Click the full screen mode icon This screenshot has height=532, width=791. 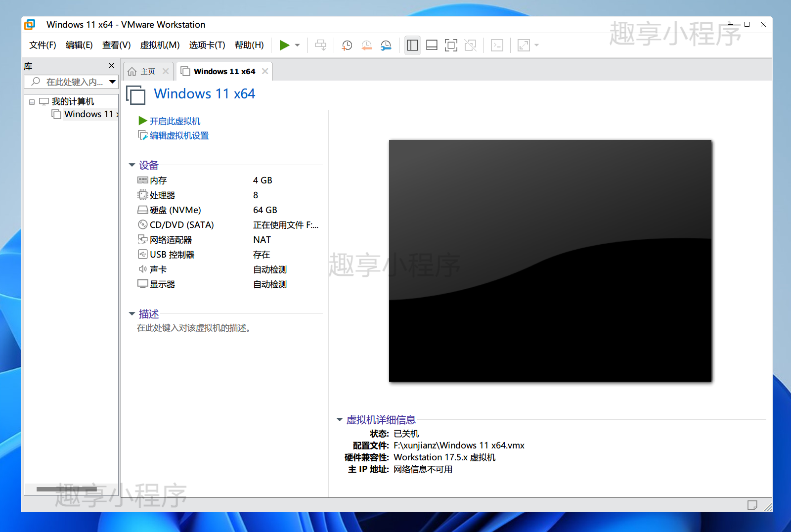click(x=451, y=45)
